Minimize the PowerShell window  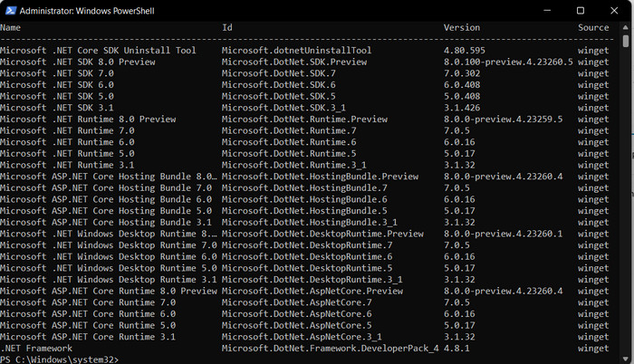tap(547, 11)
